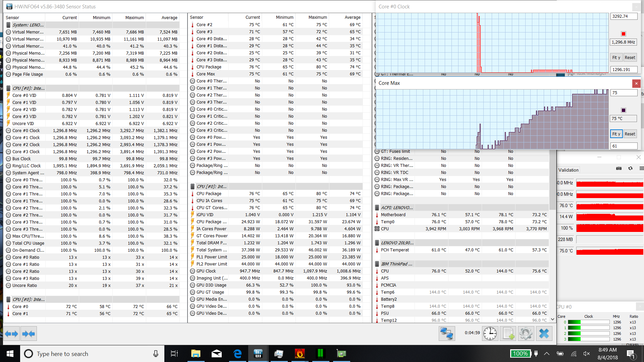Click the clock reset timer button

[490, 334]
